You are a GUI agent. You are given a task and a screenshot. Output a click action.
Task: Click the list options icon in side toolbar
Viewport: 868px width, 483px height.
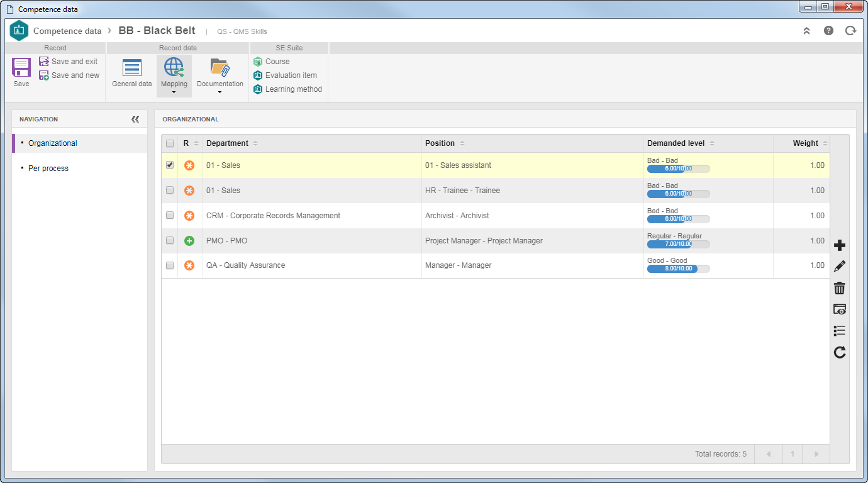[839, 331]
